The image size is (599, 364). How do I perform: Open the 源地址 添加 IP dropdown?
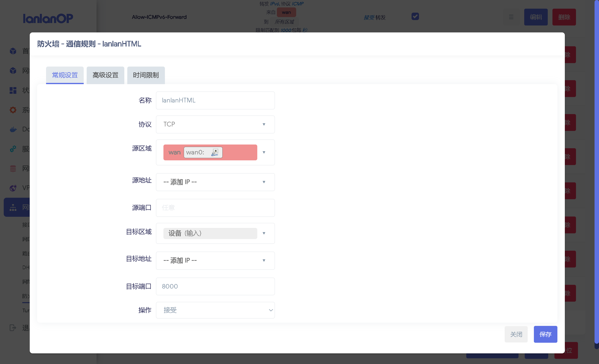[x=215, y=182]
